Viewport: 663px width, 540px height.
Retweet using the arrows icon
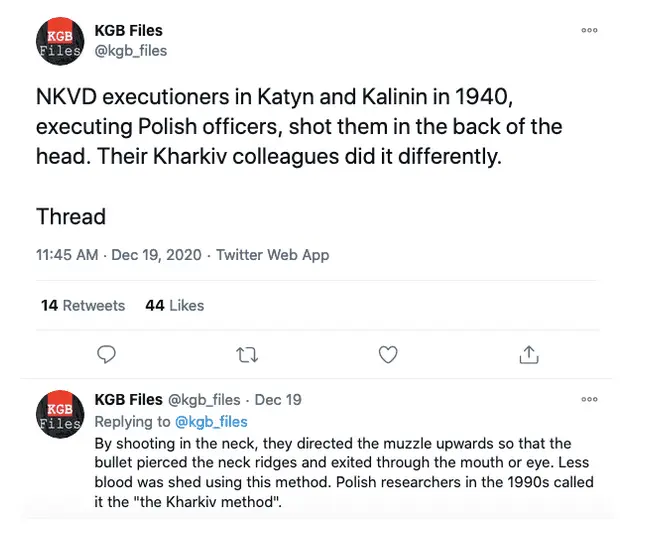(x=247, y=354)
